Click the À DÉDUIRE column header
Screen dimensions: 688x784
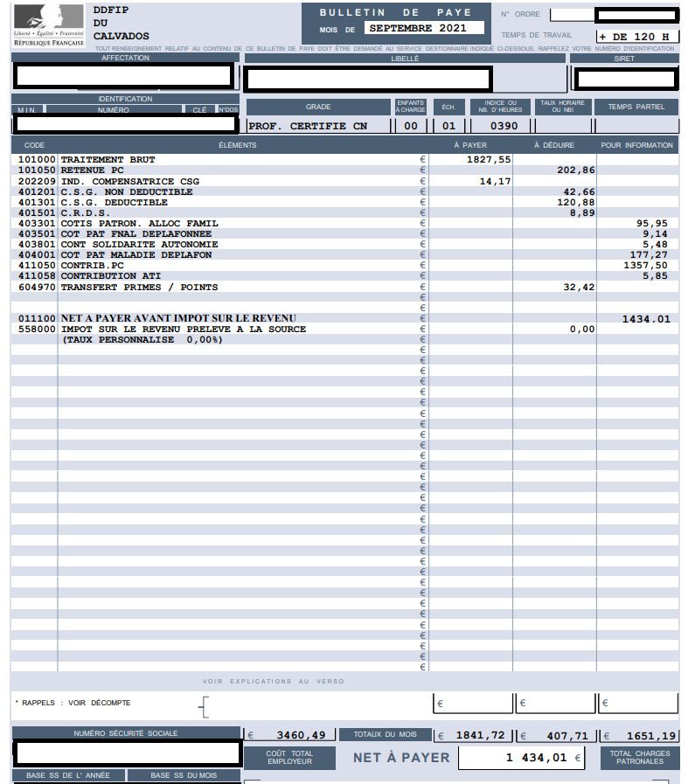click(x=554, y=145)
